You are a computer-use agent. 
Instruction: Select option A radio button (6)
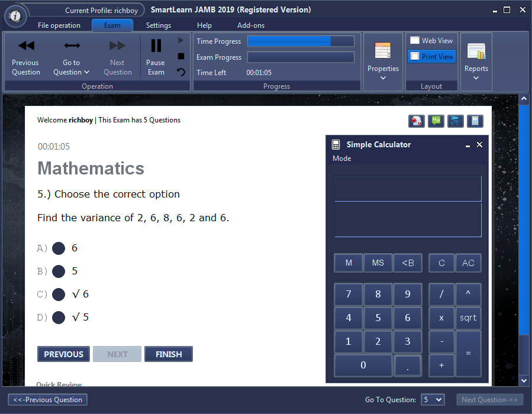pos(59,248)
